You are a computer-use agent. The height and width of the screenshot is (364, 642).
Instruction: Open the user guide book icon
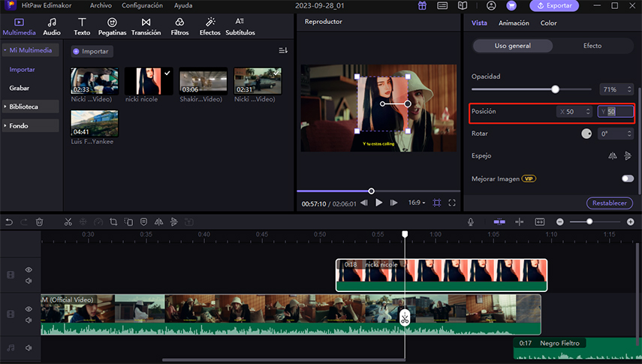click(x=463, y=6)
